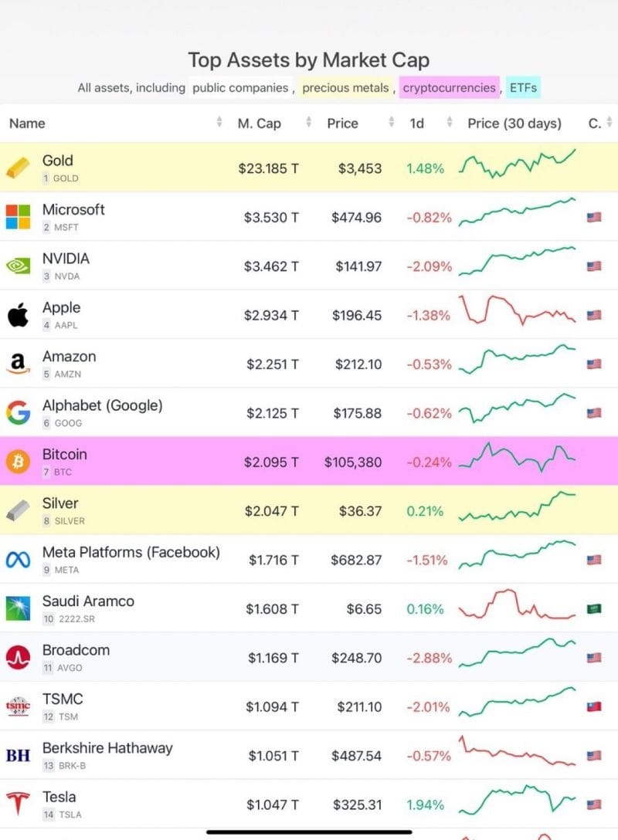Filter by public companies tag

tap(240, 88)
